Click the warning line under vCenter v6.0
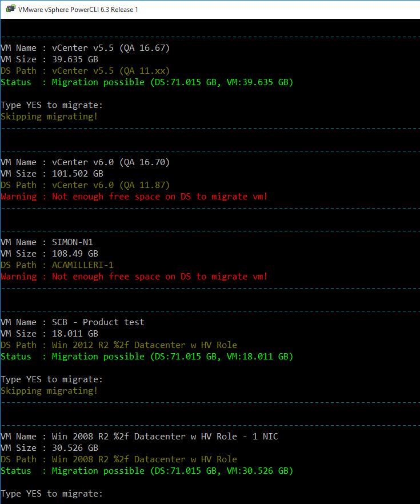The width and height of the screenshot is (420, 504). tap(134, 197)
